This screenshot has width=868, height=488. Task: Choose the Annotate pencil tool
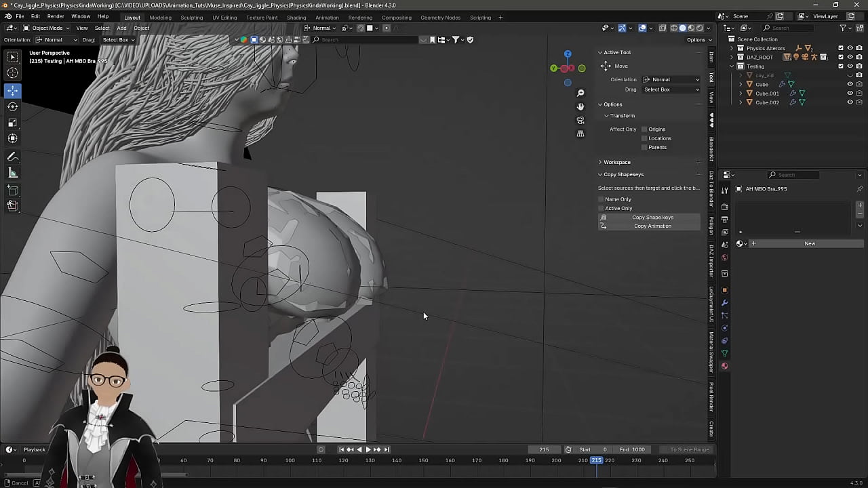pyautogui.click(x=12, y=157)
